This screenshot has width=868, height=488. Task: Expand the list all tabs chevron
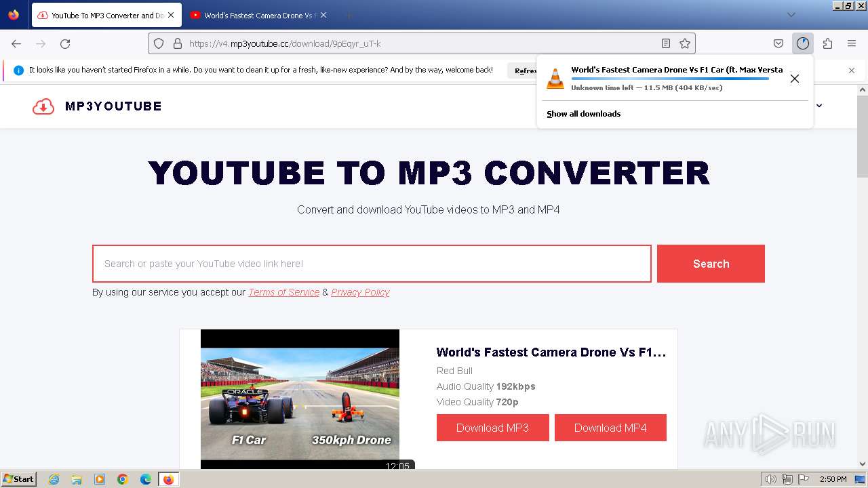click(791, 15)
